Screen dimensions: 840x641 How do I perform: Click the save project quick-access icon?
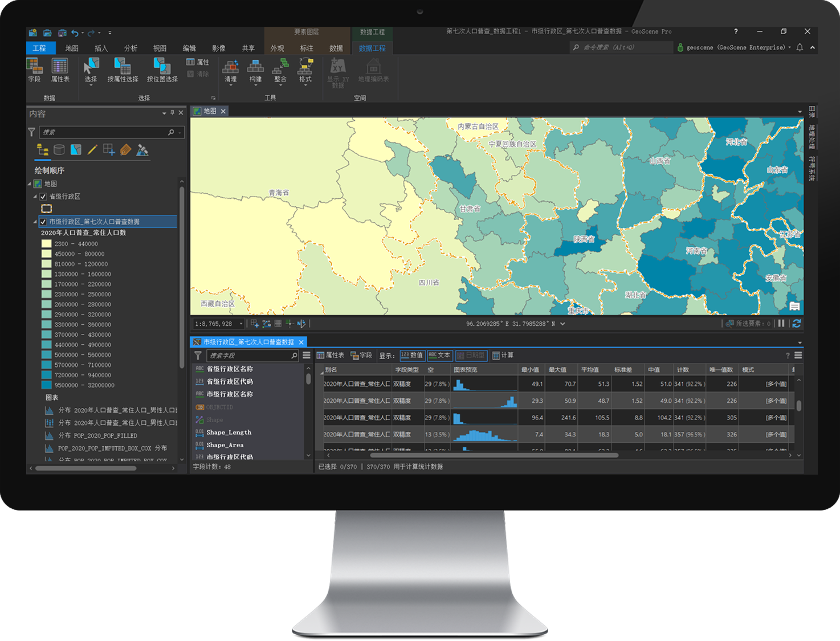click(62, 32)
